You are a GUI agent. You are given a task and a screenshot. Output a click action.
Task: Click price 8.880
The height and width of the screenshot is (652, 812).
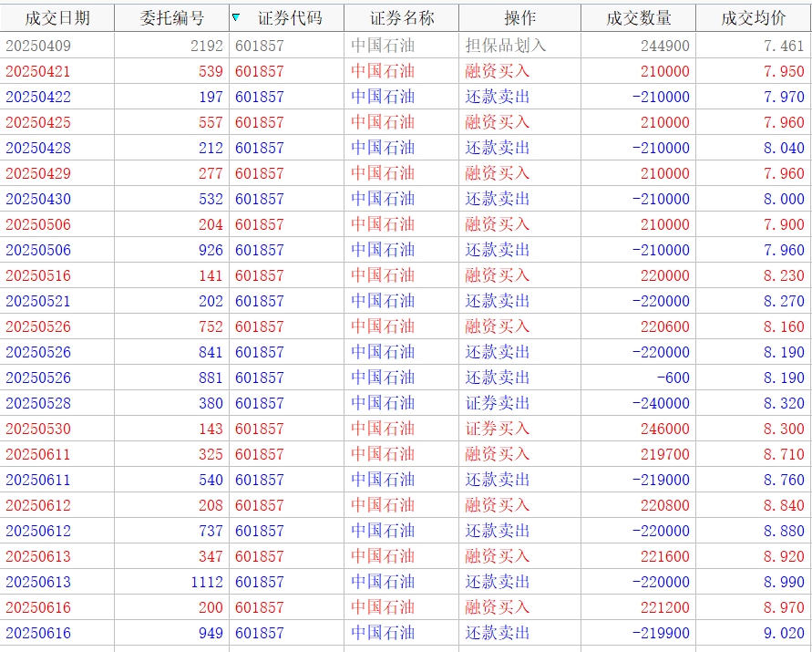pos(784,531)
